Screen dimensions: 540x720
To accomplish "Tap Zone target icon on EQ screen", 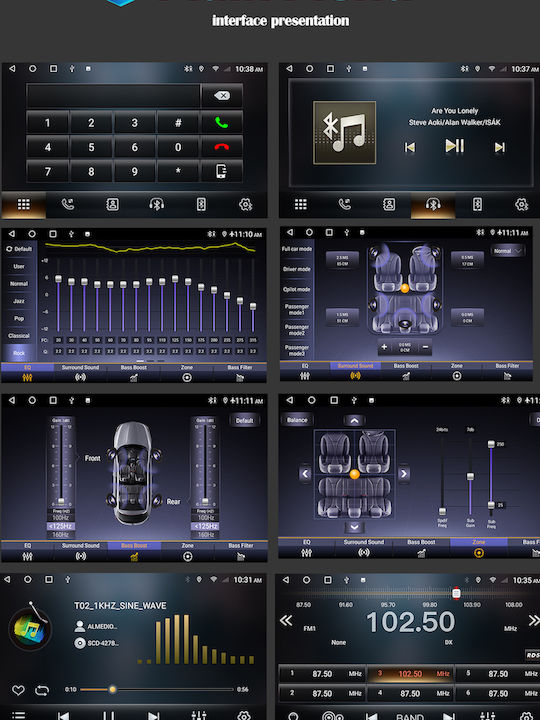I will click(x=187, y=377).
